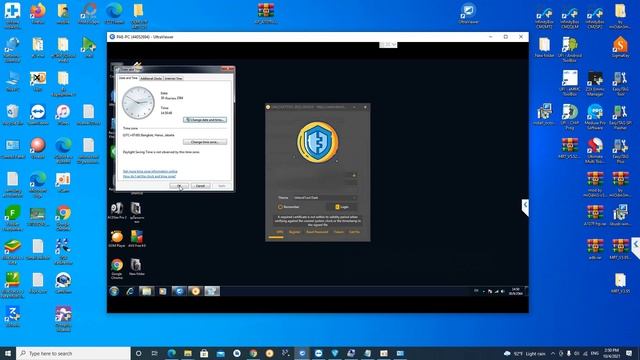Click the remote system tray clock
640x360 pixels.
(516, 291)
